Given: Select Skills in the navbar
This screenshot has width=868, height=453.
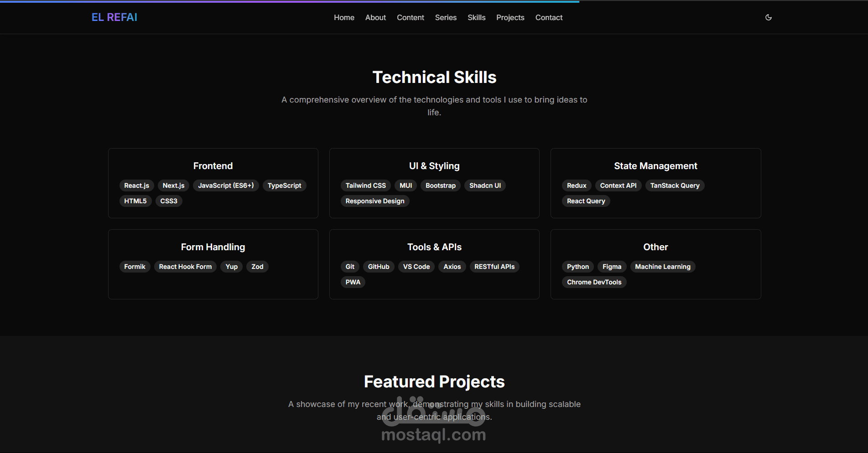Looking at the screenshot, I should point(476,17).
